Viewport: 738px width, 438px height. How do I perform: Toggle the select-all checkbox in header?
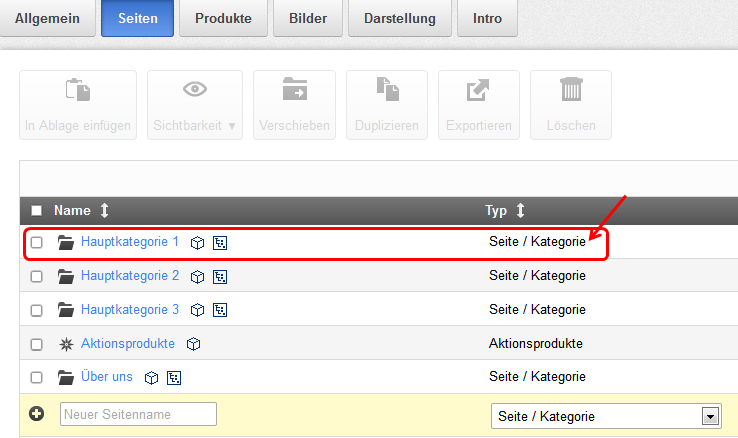point(37,211)
